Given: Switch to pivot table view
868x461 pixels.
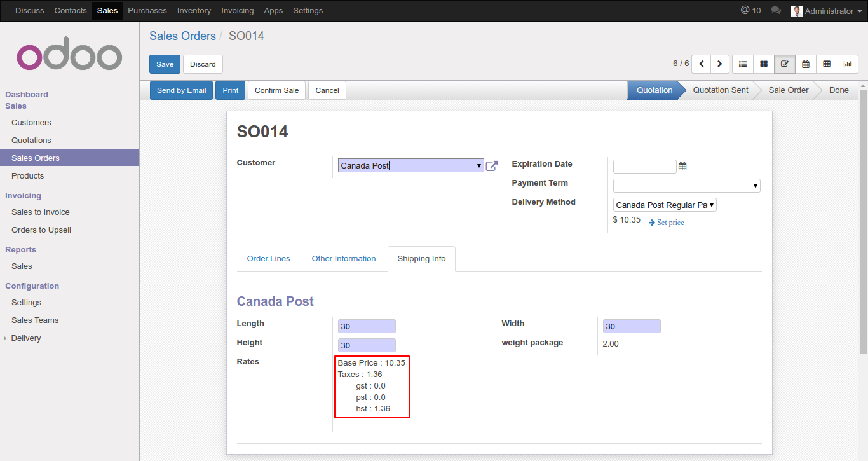Looking at the screenshot, I should [827, 64].
